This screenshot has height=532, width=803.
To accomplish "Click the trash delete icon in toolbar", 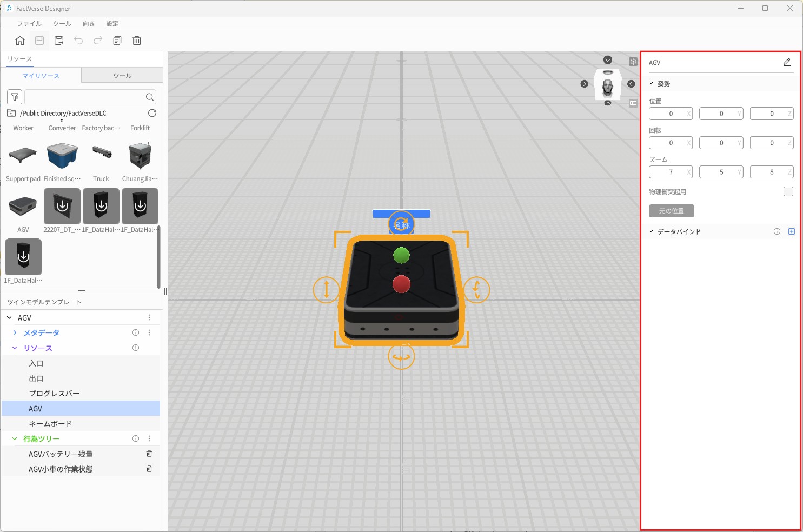I will pyautogui.click(x=137, y=41).
